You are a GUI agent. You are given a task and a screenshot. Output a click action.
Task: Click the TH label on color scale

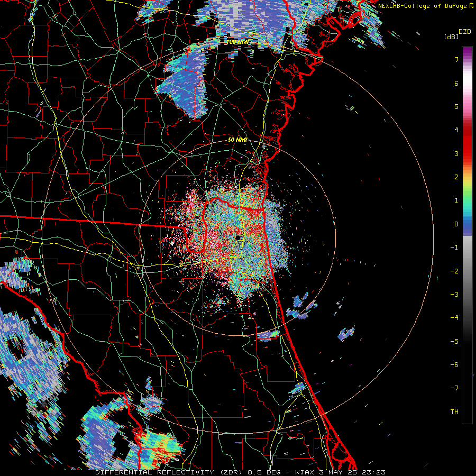tap(454, 411)
